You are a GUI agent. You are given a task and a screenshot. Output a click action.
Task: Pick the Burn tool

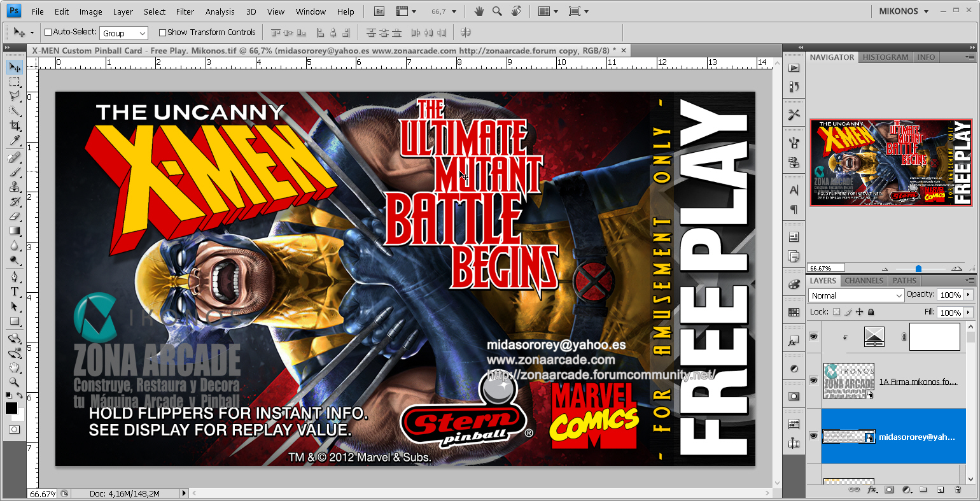coord(15,260)
